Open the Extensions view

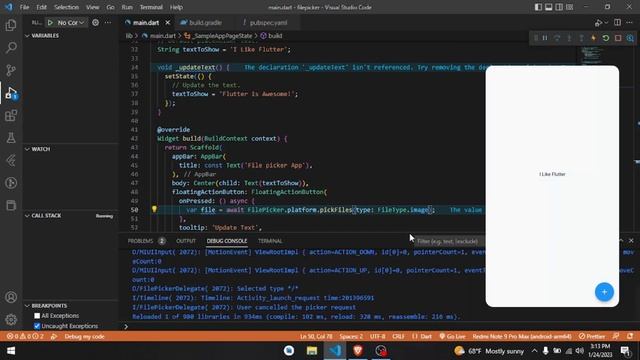click(x=11, y=116)
